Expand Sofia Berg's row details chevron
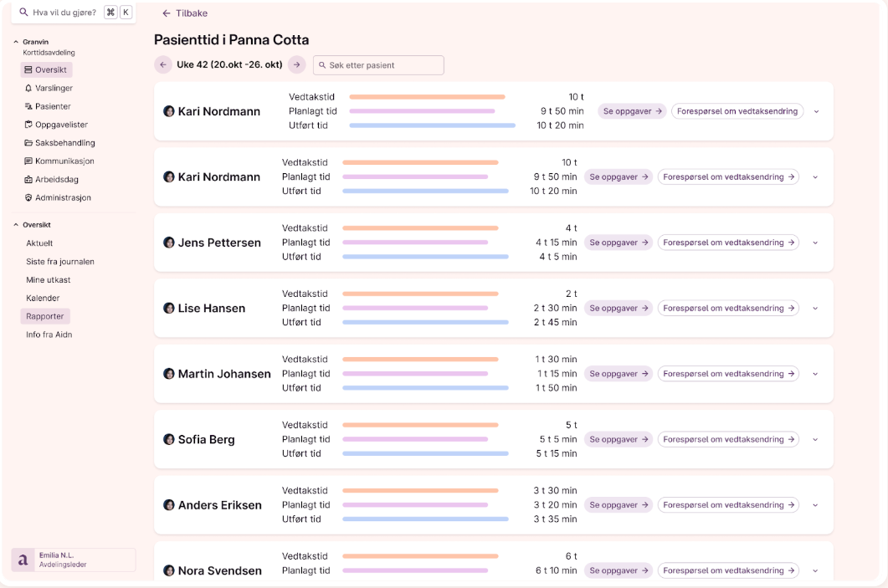Viewport: 888px width, 588px height. (815, 440)
